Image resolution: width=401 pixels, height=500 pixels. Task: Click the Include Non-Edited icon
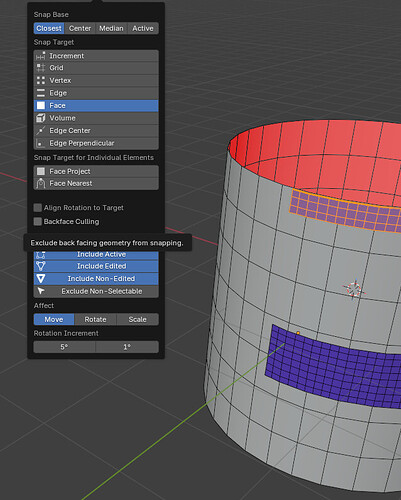(x=41, y=279)
